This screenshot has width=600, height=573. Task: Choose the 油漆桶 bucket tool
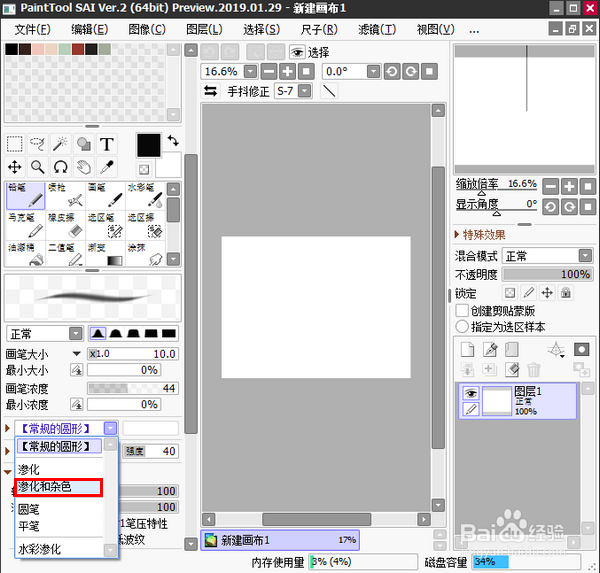pyautogui.click(x=25, y=253)
